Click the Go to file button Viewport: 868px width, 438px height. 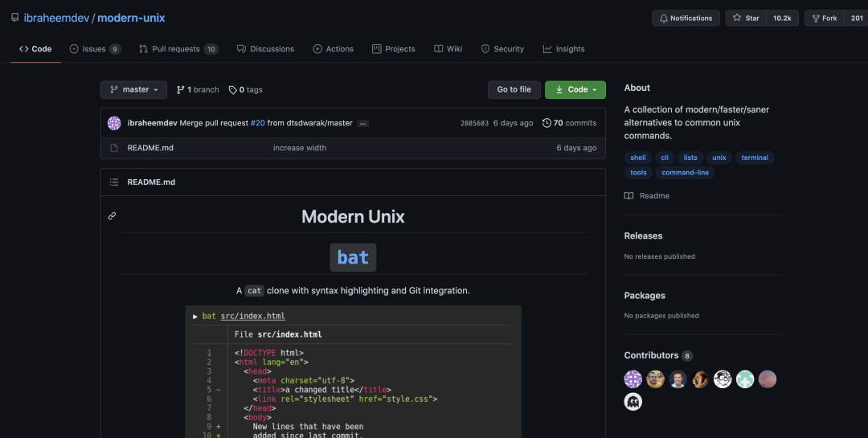coord(514,90)
